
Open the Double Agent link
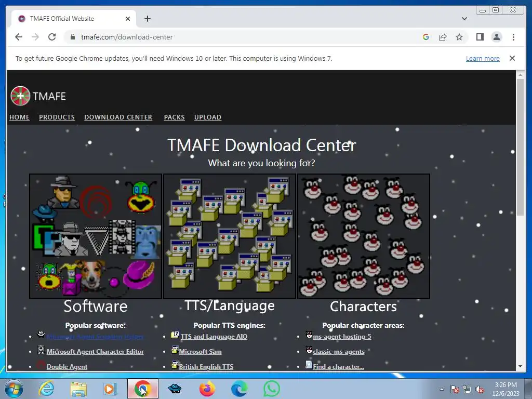67,366
